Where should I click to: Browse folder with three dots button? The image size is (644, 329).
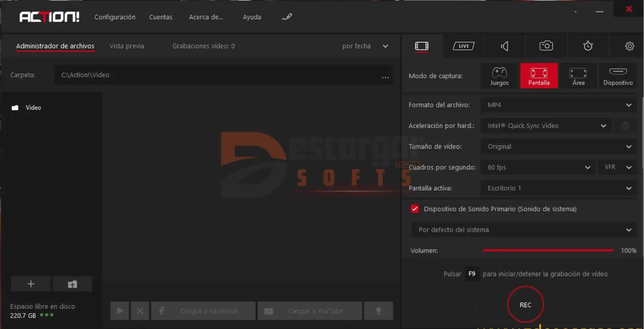pyautogui.click(x=385, y=77)
